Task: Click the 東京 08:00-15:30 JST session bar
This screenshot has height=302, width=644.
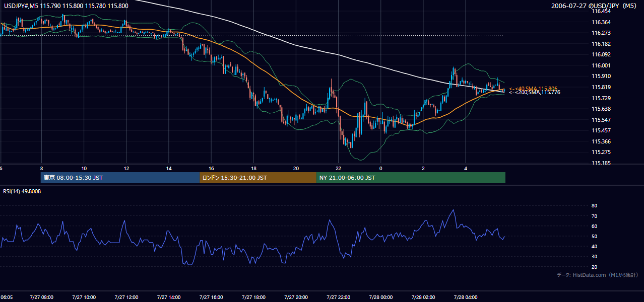Action: 120,178
